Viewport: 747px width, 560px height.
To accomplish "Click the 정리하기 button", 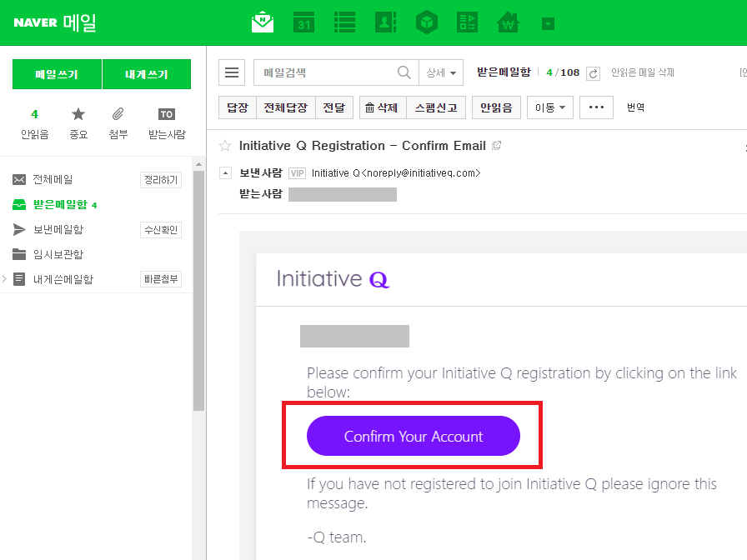I will 161,180.
